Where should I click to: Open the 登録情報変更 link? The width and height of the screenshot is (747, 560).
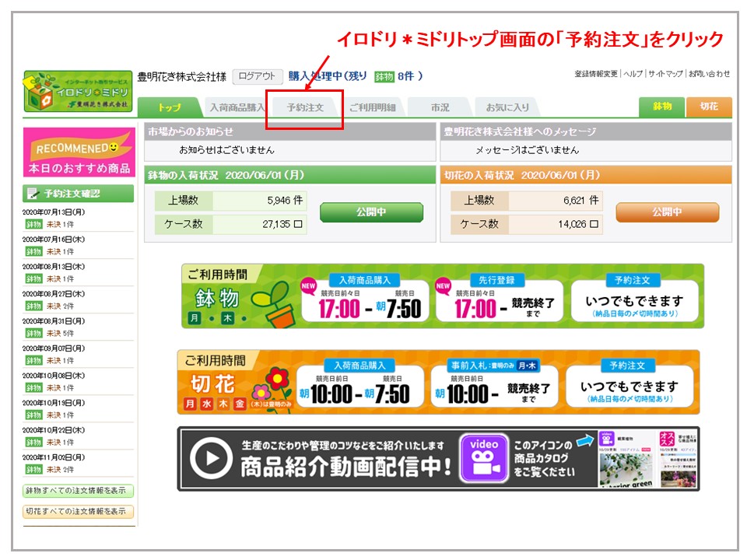pos(596,74)
